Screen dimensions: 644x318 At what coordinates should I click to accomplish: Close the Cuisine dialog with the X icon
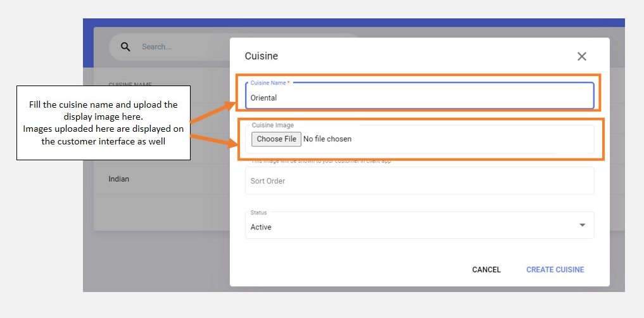pyautogui.click(x=582, y=56)
